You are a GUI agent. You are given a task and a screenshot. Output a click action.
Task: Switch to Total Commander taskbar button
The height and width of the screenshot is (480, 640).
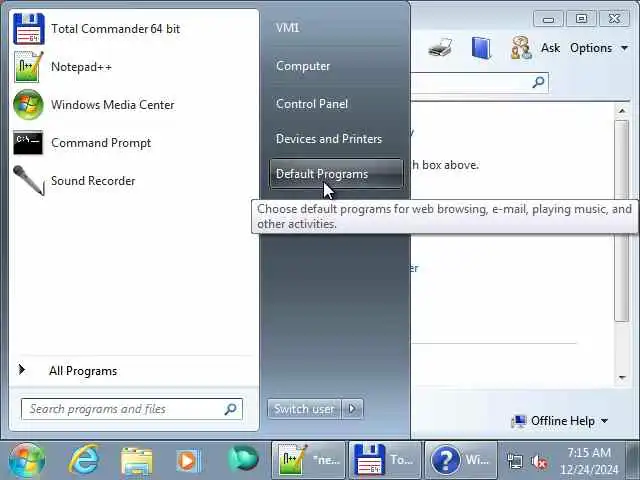(x=385, y=460)
